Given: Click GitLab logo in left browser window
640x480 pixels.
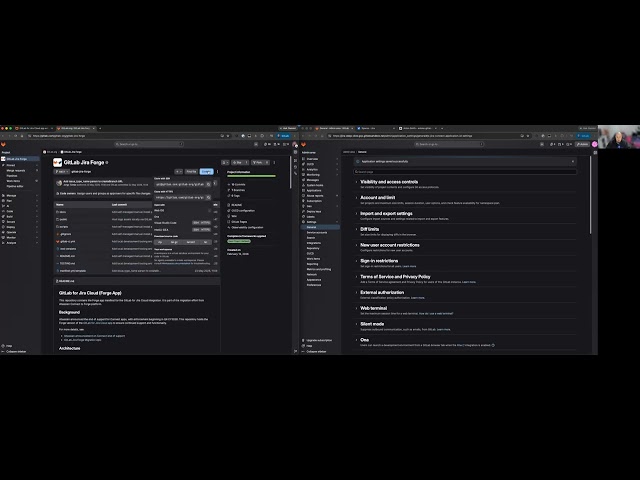Looking at the screenshot, I should (x=3, y=144).
